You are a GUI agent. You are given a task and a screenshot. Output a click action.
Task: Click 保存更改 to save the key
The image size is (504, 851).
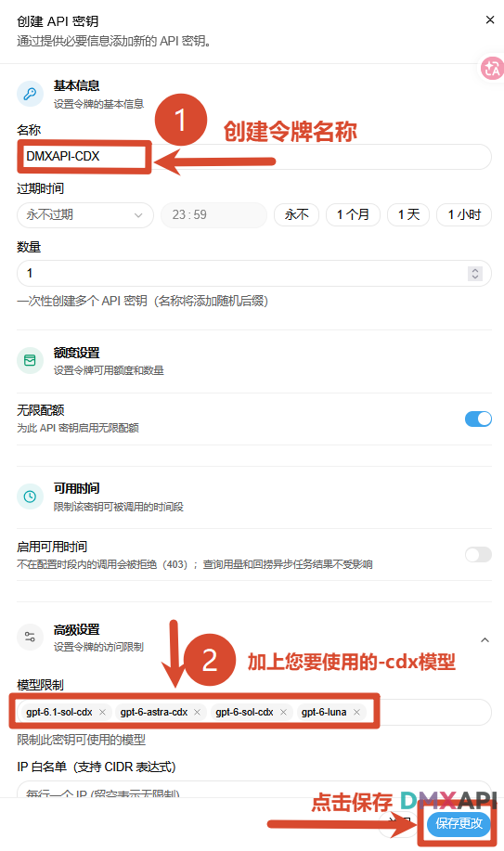click(x=459, y=823)
